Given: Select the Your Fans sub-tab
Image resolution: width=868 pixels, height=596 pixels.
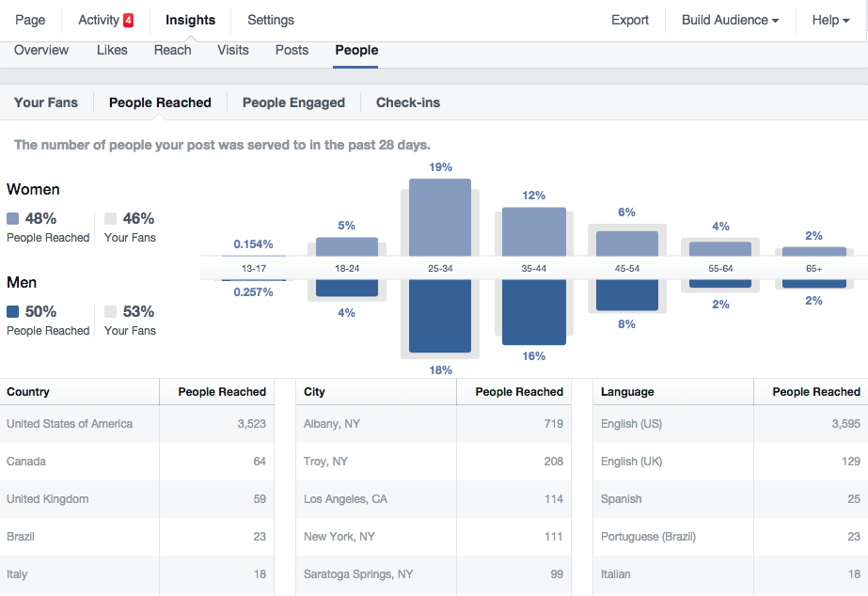Looking at the screenshot, I should 46,102.
